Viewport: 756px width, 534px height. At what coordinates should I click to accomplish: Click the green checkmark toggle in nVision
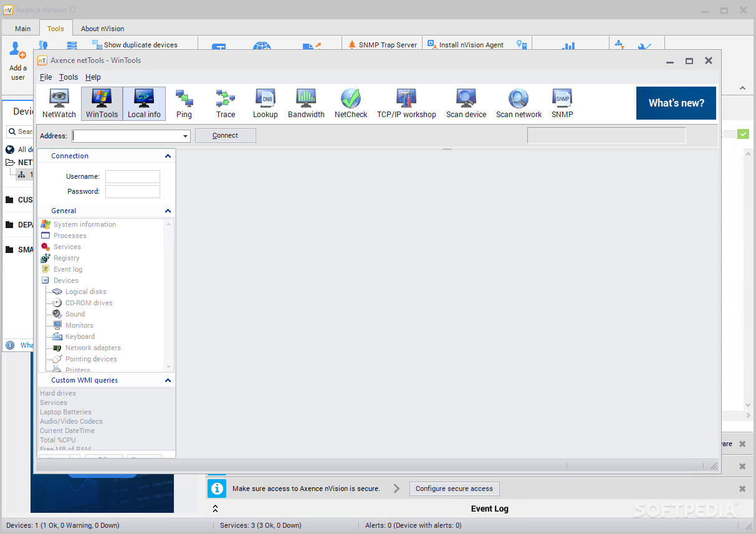click(x=743, y=134)
